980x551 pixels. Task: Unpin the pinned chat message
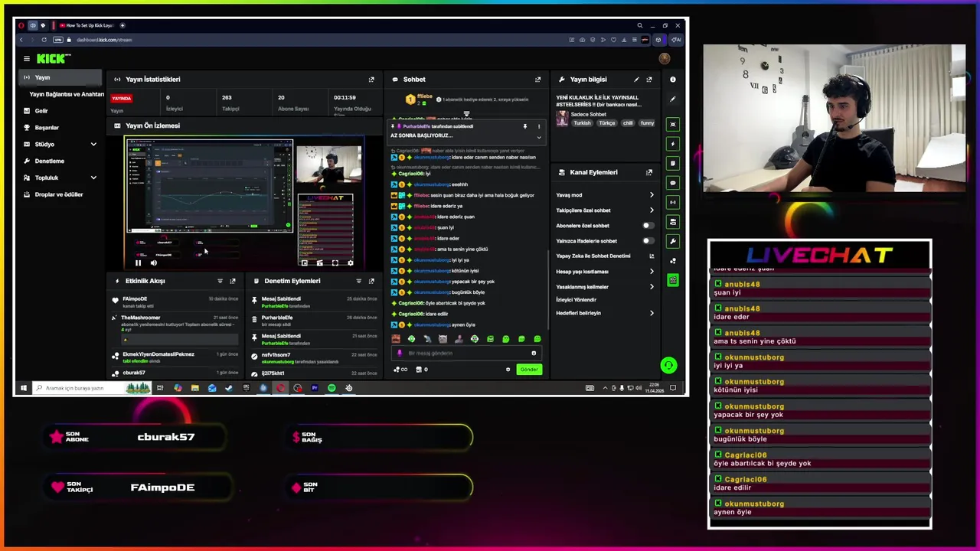pyautogui.click(x=525, y=126)
